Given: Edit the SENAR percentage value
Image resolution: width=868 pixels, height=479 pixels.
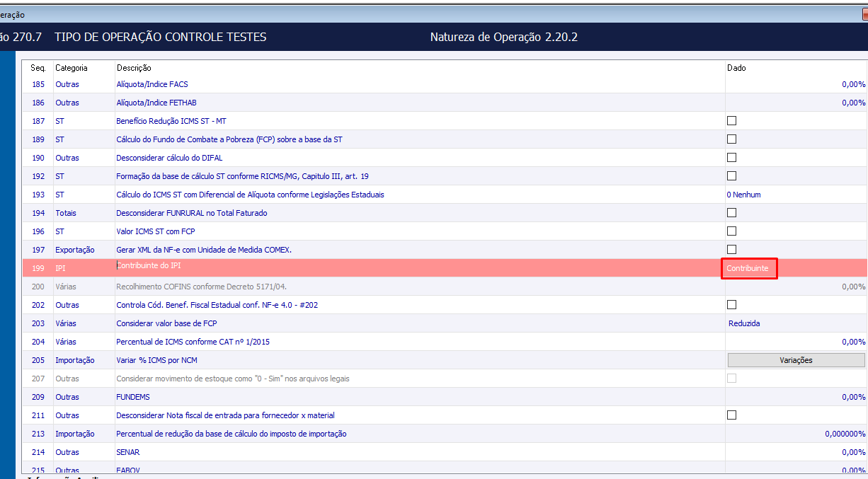Looking at the screenshot, I should (x=853, y=452).
